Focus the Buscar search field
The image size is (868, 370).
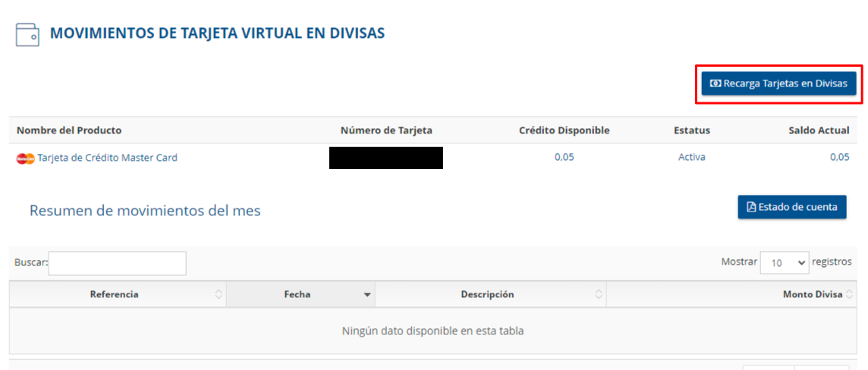118,262
